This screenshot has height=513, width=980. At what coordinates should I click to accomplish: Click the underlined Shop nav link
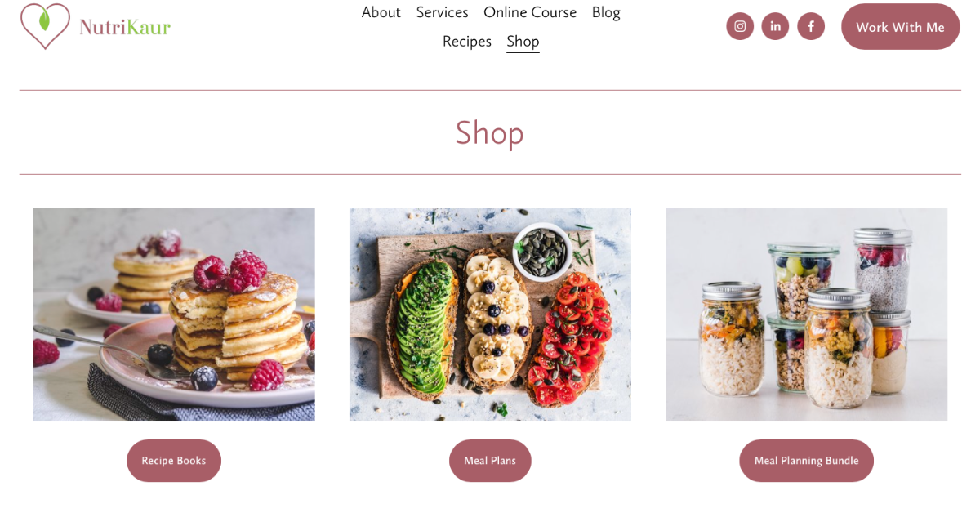pyautogui.click(x=523, y=42)
